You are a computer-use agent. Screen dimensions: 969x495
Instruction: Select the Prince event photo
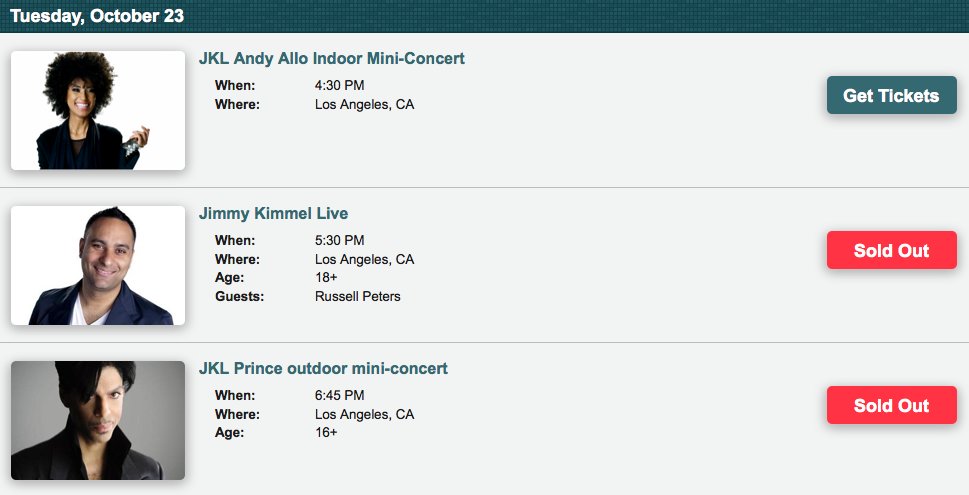98,420
